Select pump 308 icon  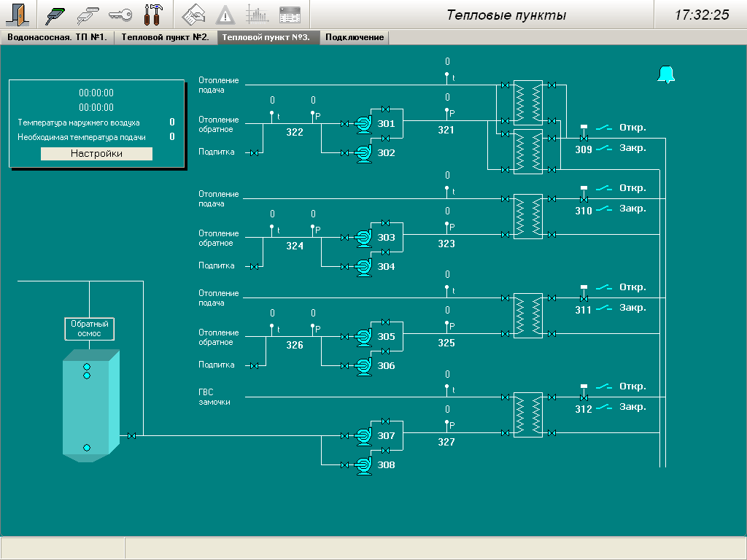[363, 465]
